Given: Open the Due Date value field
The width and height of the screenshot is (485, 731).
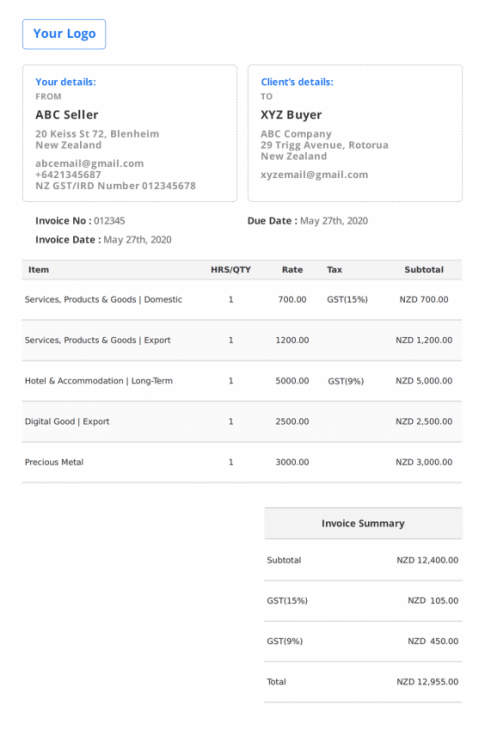Looking at the screenshot, I should 334,221.
